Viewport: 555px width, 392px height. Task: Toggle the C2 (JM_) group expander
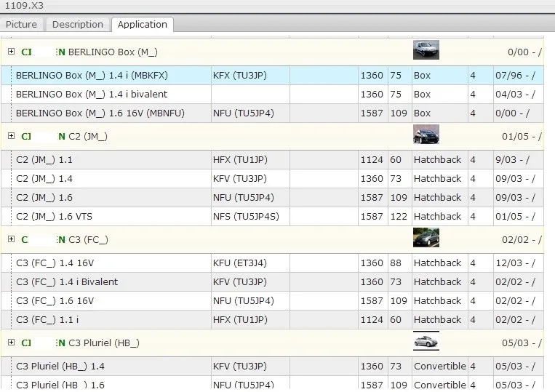(12, 136)
